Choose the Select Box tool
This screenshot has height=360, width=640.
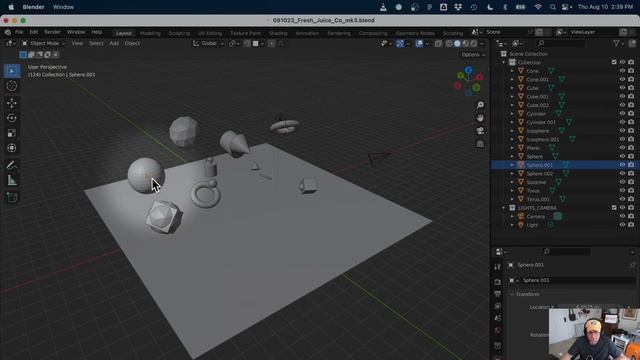[x=12, y=71]
